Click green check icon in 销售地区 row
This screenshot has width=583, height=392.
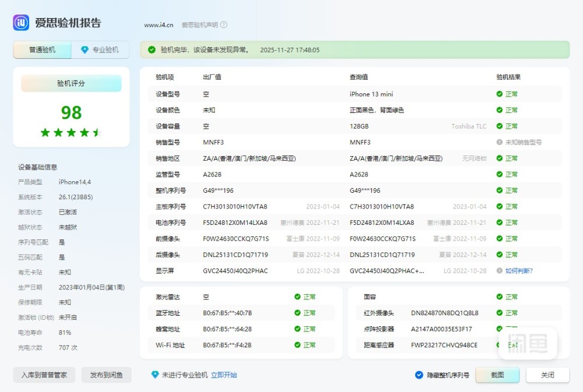[x=500, y=158]
